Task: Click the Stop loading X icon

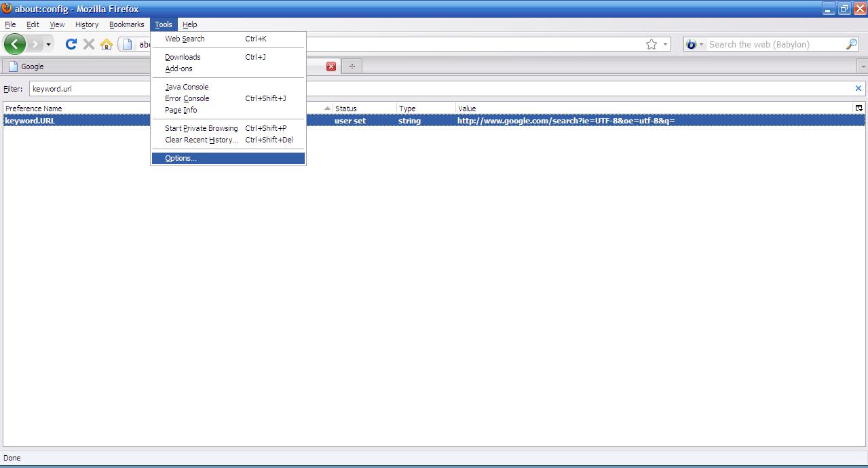Action: coord(89,44)
